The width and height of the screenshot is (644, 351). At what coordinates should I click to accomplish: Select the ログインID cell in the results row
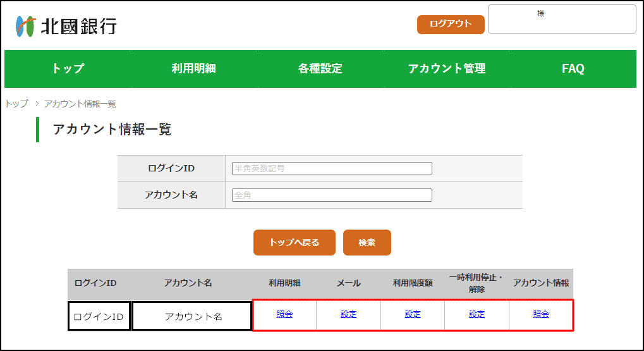(99, 316)
